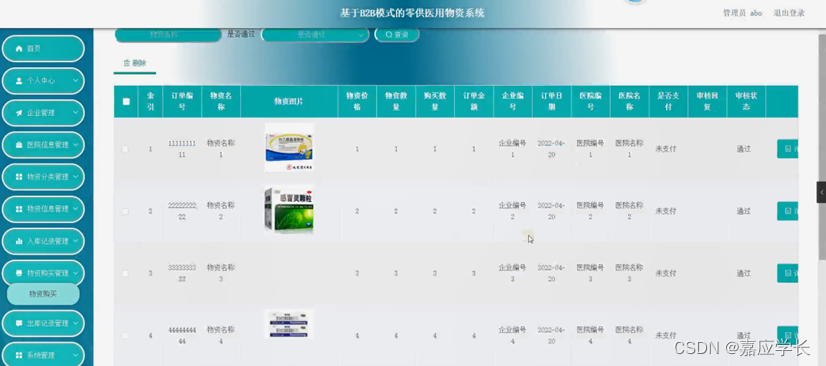Click the home icon beside 首页
The height and width of the screenshot is (366, 826).
[19, 48]
